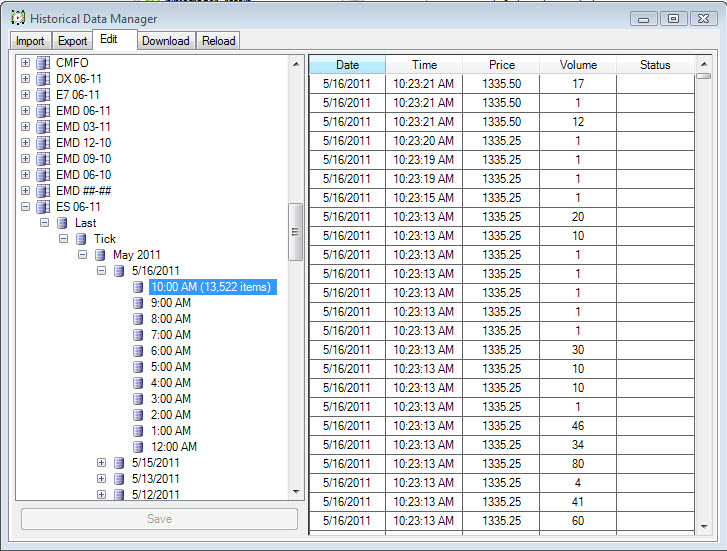Select the 3:00 AM tree item
The height and width of the screenshot is (551, 727).
tap(171, 399)
